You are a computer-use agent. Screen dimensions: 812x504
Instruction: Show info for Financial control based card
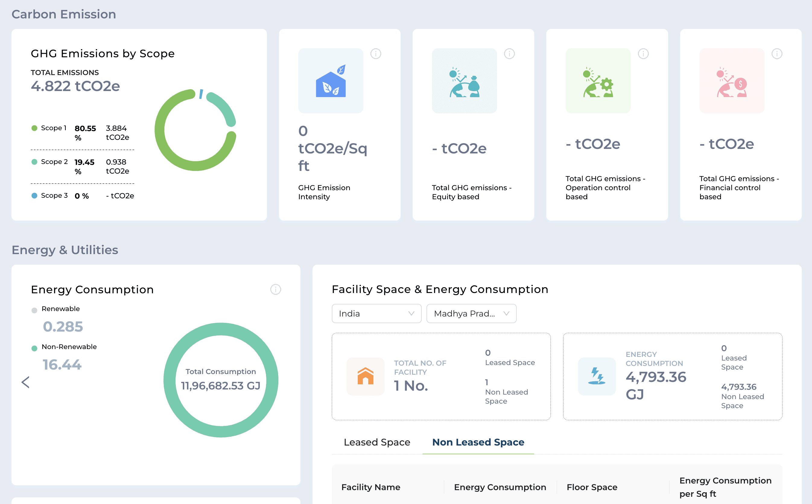(777, 54)
